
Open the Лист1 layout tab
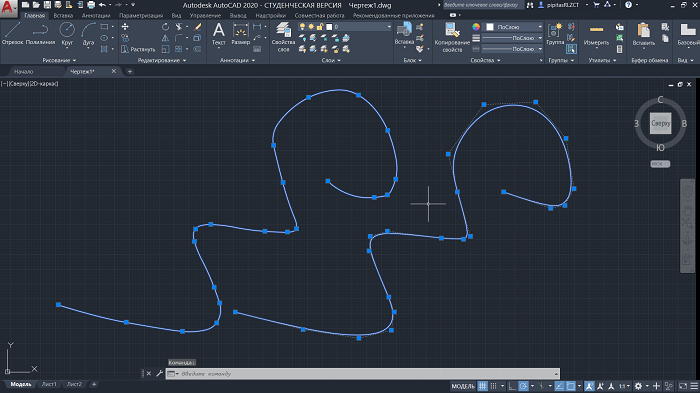point(49,384)
